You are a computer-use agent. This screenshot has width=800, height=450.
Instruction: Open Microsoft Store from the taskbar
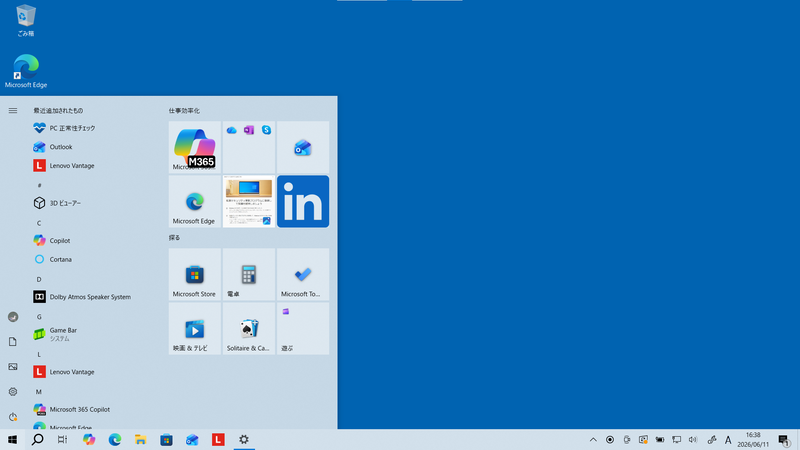(166, 439)
